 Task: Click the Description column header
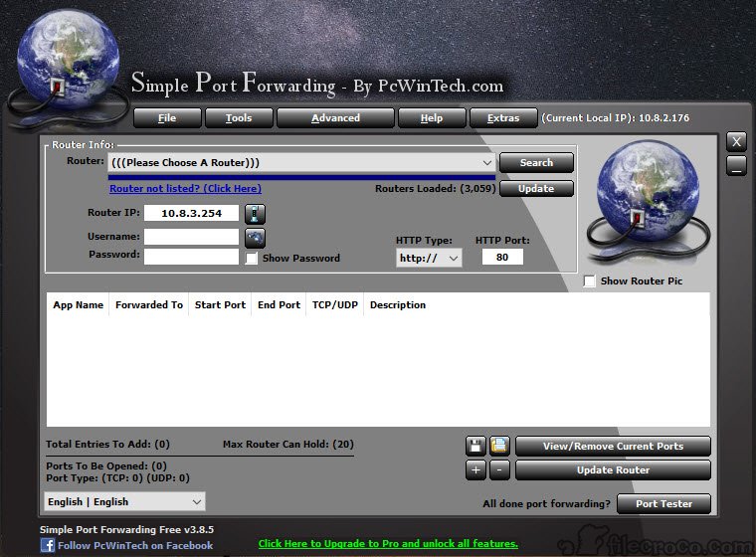[398, 304]
